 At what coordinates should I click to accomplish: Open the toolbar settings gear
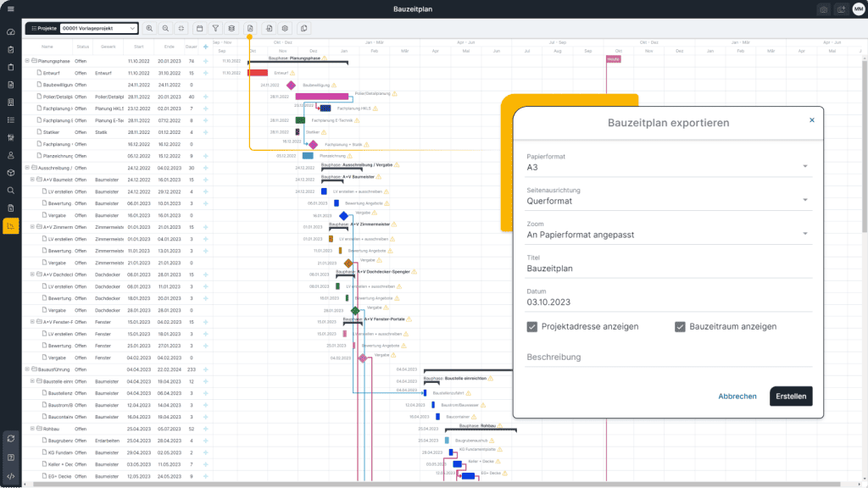[x=286, y=27]
